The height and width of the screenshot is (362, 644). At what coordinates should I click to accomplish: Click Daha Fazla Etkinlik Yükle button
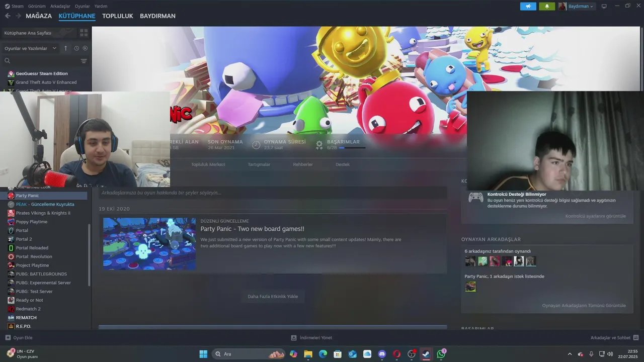[x=273, y=297]
